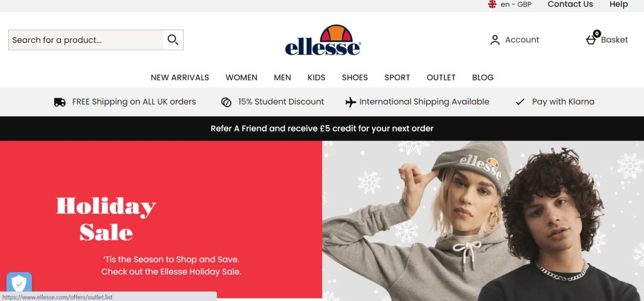The width and height of the screenshot is (644, 301).
Task: Go to NEW ARRIVALS section
Action: [180, 77]
